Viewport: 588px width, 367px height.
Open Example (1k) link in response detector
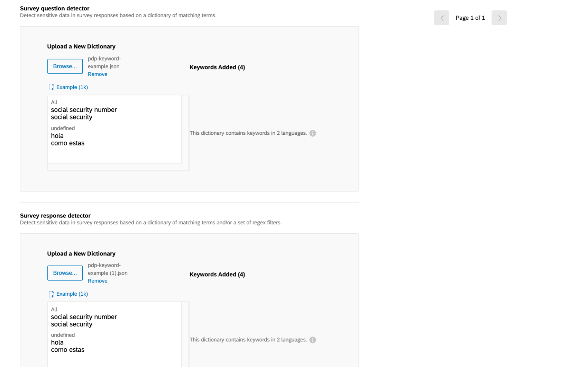point(72,294)
